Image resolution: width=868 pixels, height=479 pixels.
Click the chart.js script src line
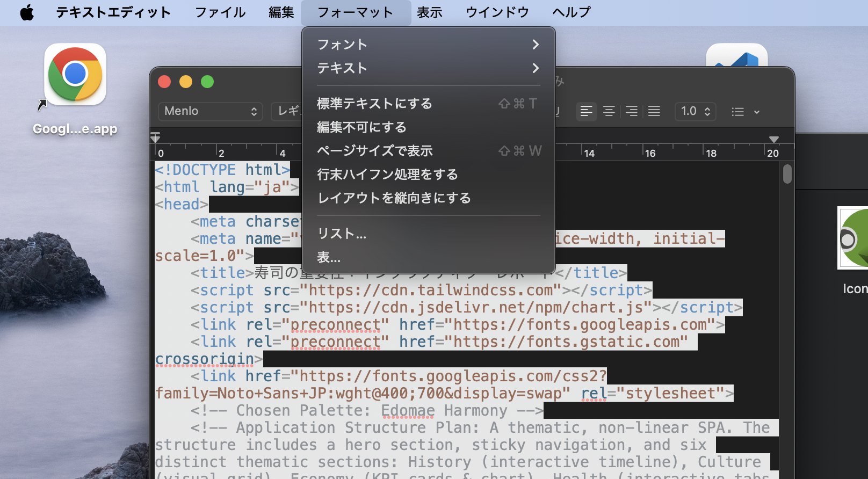466,307
